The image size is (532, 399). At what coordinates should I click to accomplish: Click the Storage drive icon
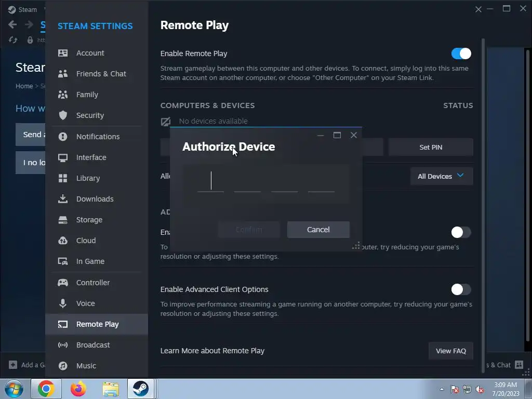(63, 220)
